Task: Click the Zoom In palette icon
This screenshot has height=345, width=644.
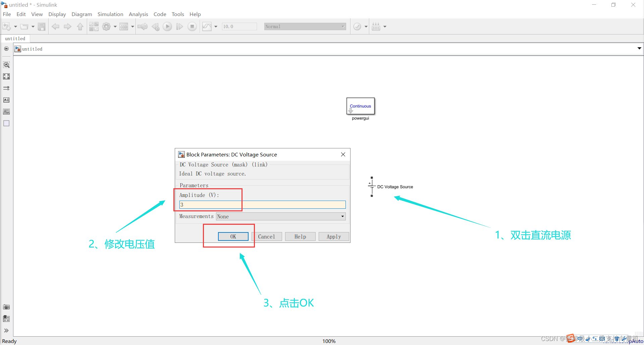Action: point(6,65)
